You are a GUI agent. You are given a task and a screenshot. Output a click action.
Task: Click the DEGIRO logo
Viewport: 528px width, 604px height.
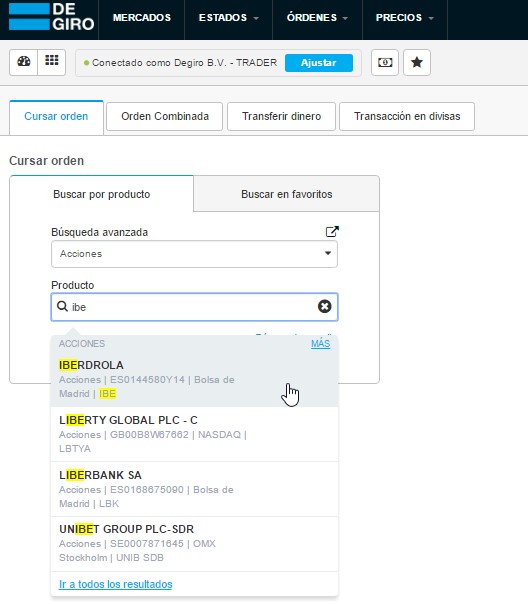51,17
